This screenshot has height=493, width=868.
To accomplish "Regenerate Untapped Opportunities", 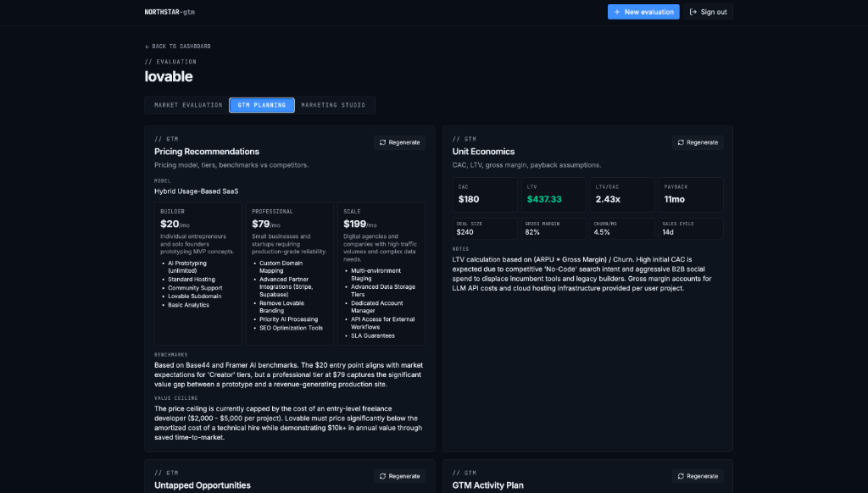I will tap(399, 476).
